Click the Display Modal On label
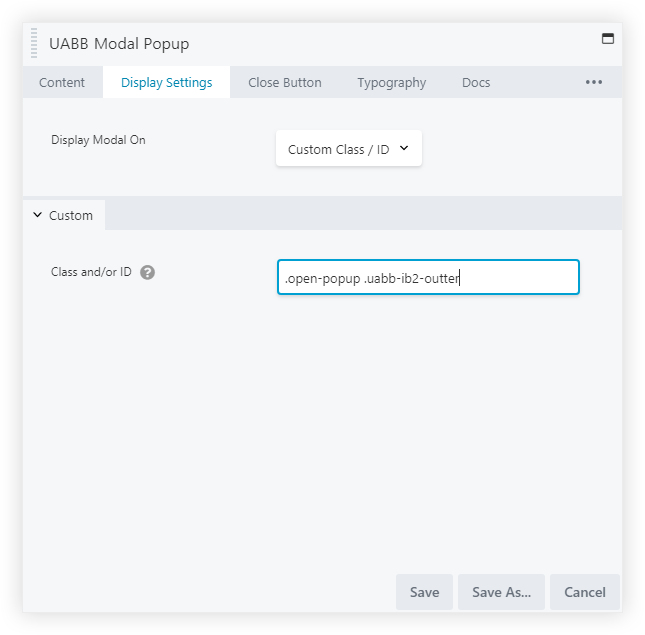The height and width of the screenshot is (635, 645). click(98, 140)
